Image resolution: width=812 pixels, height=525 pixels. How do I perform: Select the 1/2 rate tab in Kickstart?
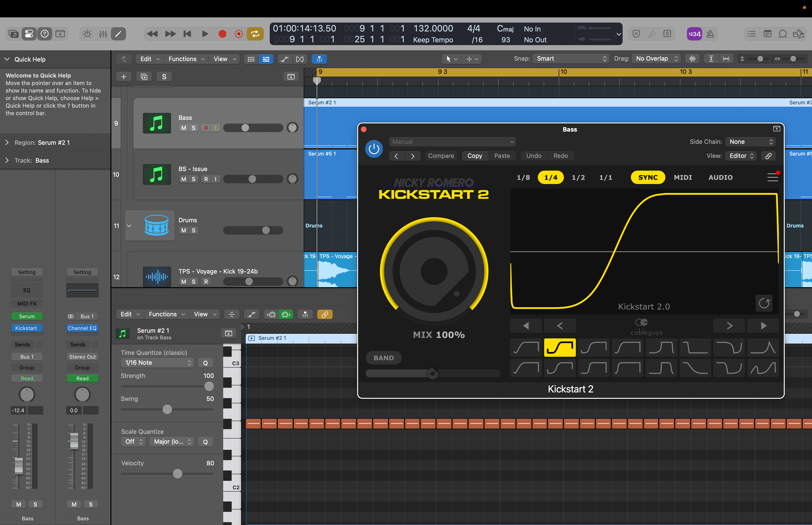point(578,177)
